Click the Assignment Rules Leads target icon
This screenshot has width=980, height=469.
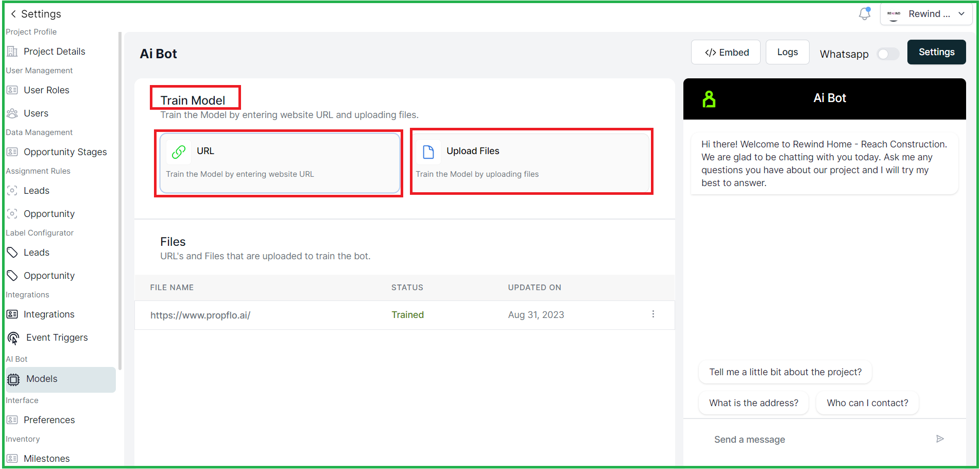click(x=12, y=191)
